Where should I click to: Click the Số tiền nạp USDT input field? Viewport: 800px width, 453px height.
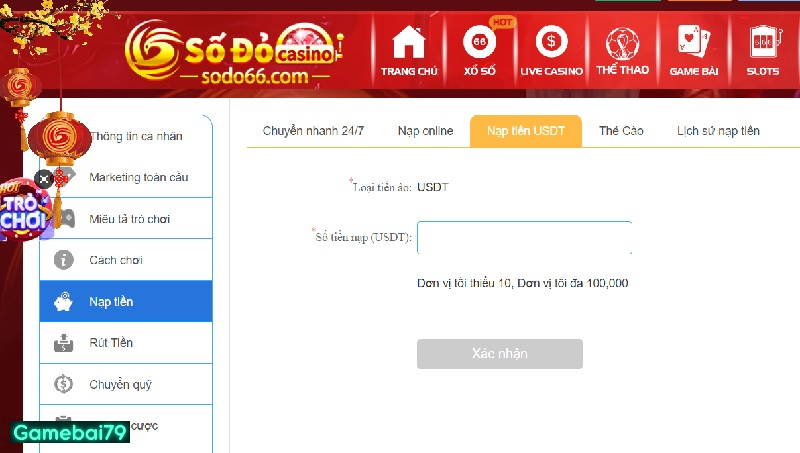click(x=524, y=238)
